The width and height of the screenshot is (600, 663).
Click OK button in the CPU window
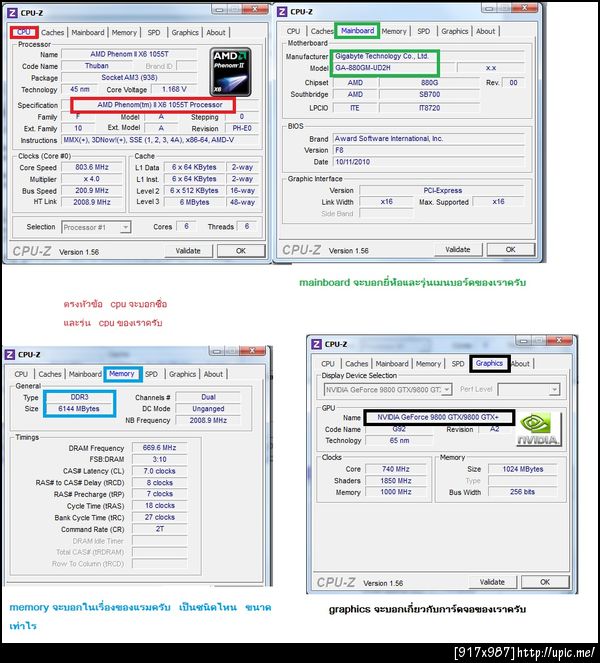241,251
